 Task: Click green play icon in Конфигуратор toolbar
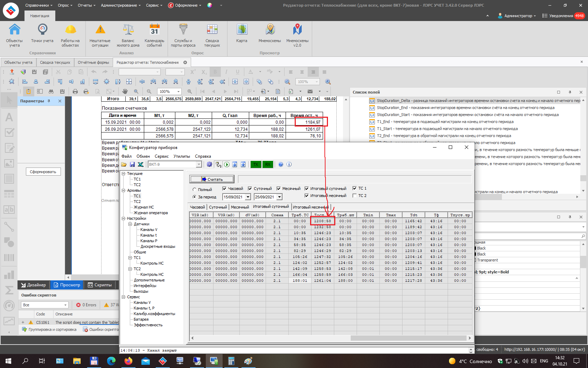(x=226, y=164)
